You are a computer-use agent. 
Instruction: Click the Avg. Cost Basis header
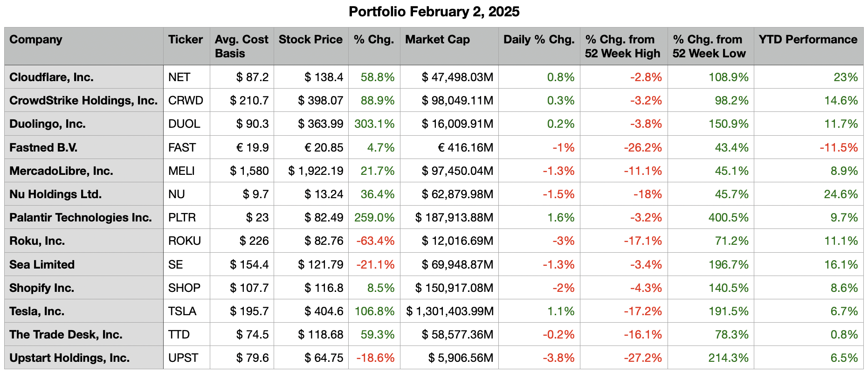241,46
